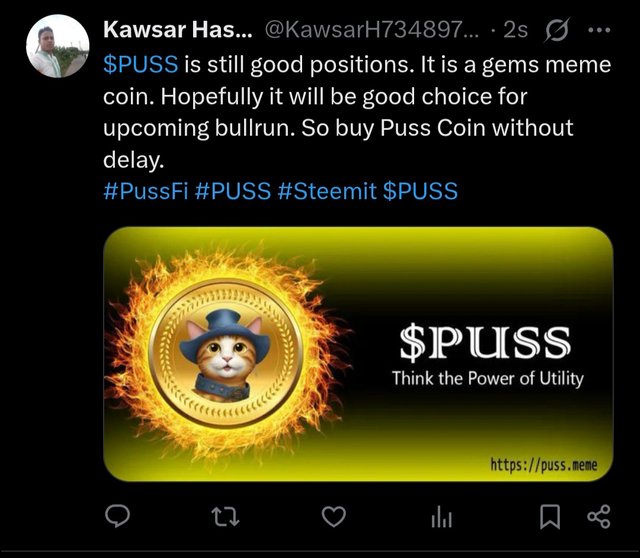
Task: Open the #PUSS hashtag
Action: tap(233, 191)
